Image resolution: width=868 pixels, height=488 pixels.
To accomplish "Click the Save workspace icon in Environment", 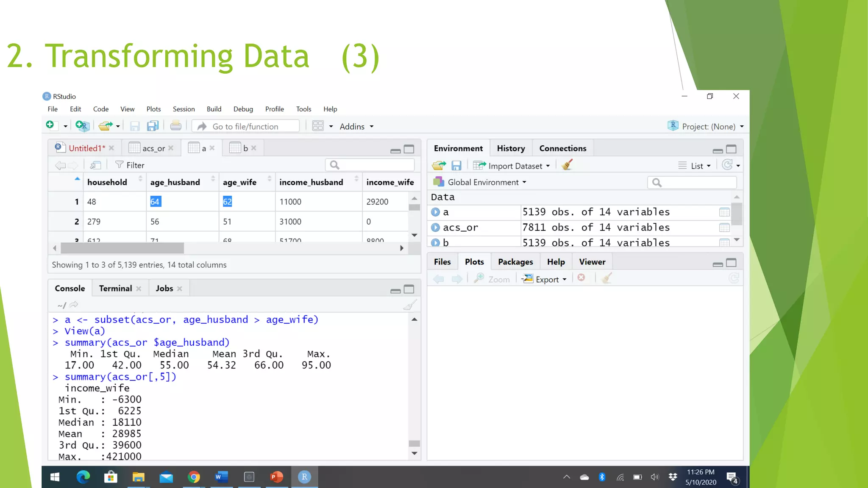I will pyautogui.click(x=456, y=166).
